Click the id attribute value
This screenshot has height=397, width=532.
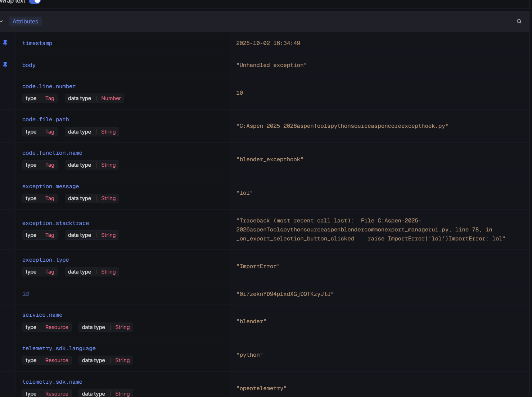tap(285, 294)
